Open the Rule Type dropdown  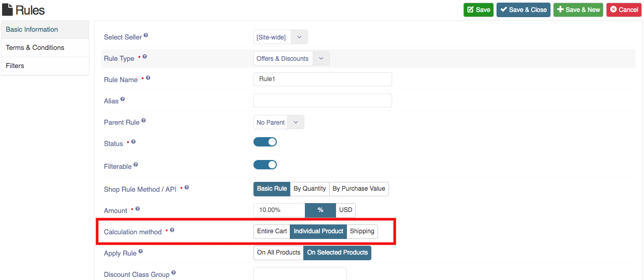point(291,58)
